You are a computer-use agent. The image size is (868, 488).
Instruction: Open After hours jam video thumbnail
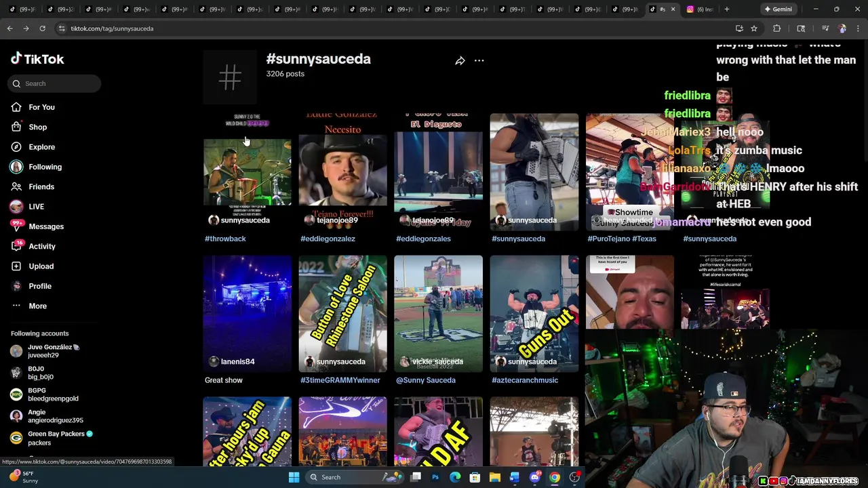[x=248, y=432]
